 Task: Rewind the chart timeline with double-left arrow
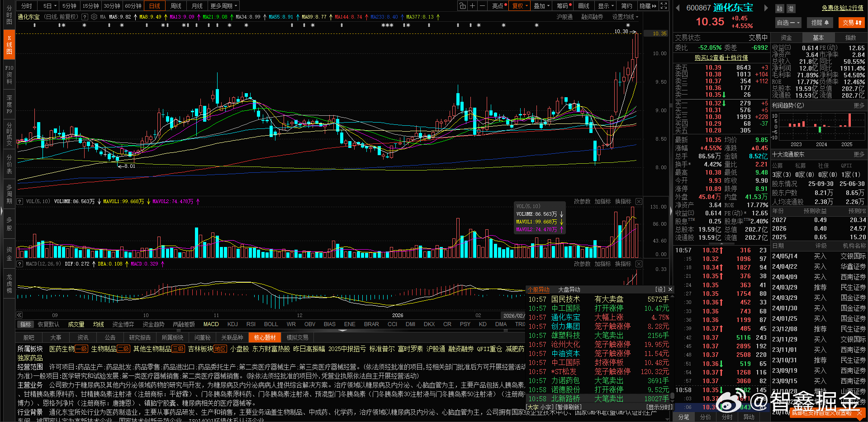coord(19,315)
